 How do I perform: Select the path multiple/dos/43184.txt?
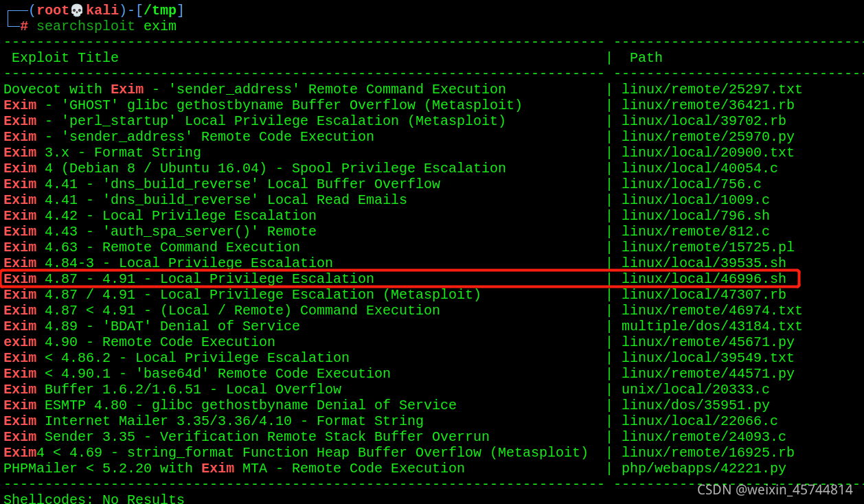tap(712, 326)
